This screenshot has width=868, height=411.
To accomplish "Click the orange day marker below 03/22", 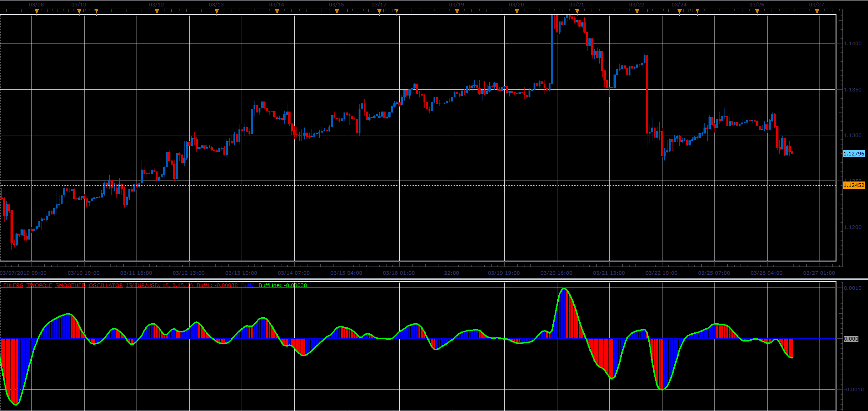I will pos(637,12).
